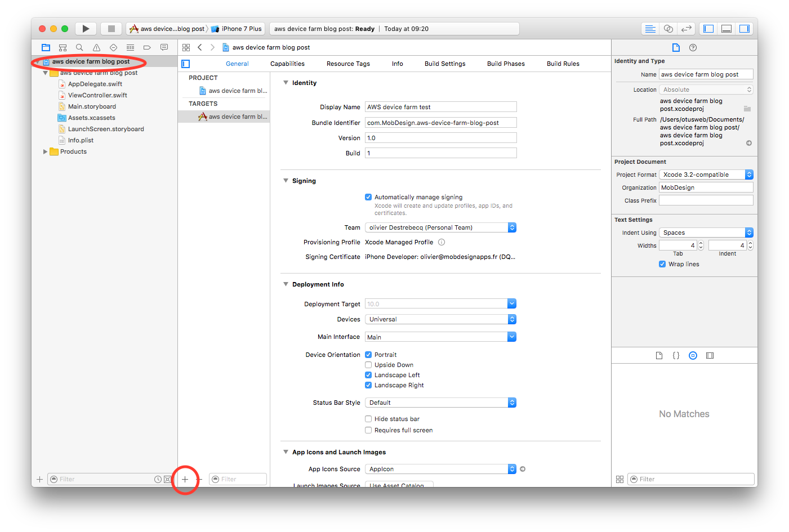
Task: Enable Upside Down orientation
Action: (368, 365)
